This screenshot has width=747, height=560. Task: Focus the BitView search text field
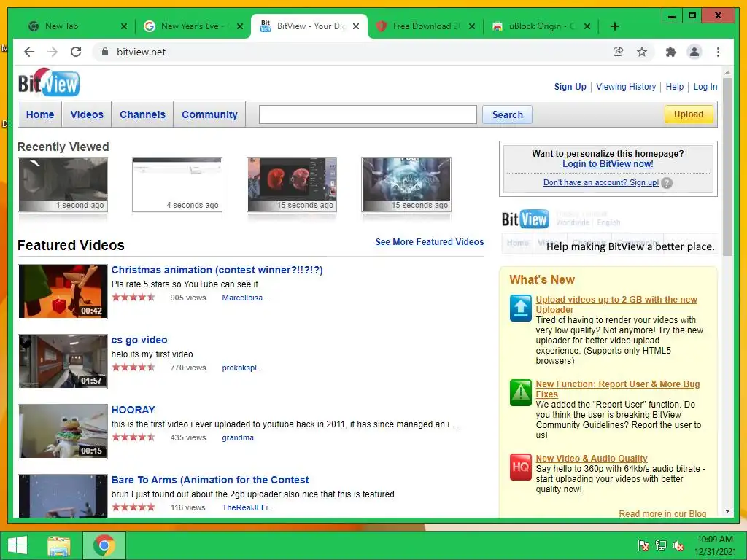(368, 114)
